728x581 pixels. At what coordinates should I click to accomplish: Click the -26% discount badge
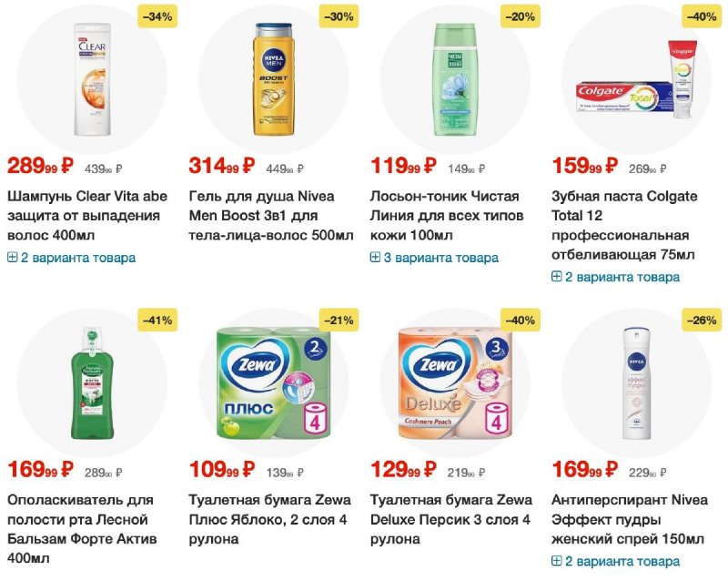(x=702, y=321)
